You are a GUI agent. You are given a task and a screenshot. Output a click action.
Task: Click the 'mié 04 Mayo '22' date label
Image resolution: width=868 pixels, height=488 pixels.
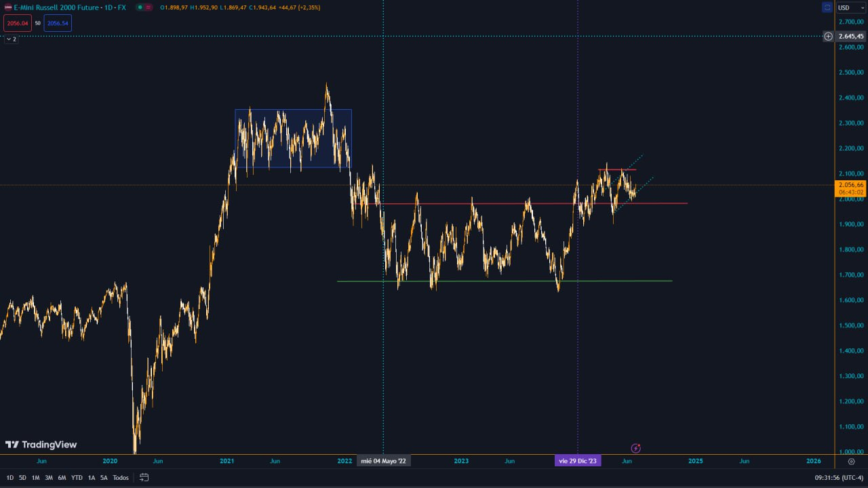point(383,461)
